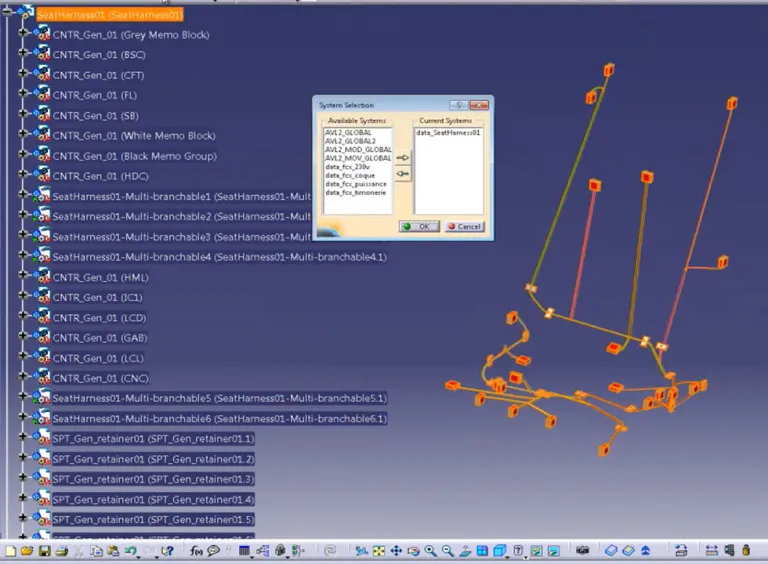The image size is (768, 564).
Task: Expand the SeatHarness01 root node
Action: click(8, 14)
